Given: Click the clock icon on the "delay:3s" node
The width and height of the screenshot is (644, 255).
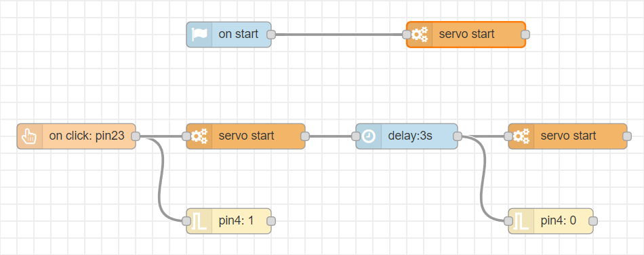Looking at the screenshot, I should click(x=369, y=136).
